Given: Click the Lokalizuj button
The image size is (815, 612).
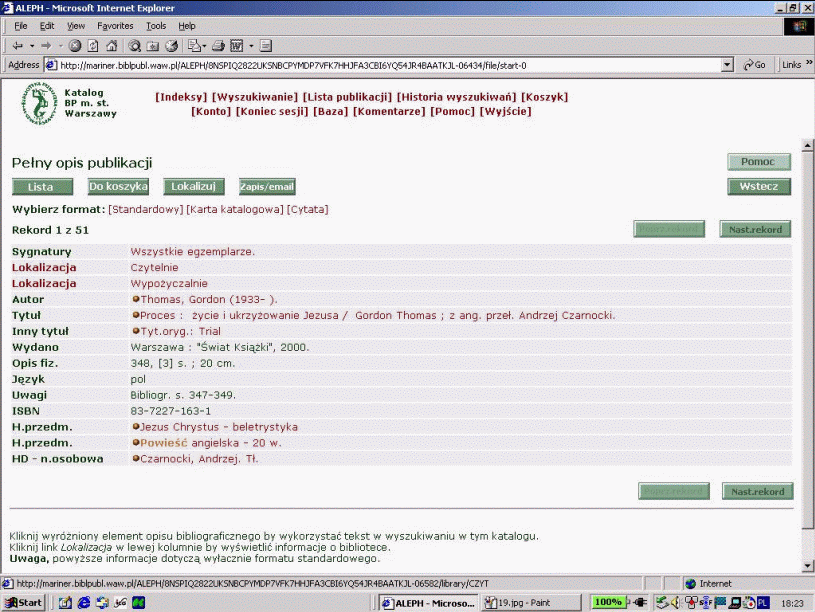Looking at the screenshot, I should click(x=193, y=186).
